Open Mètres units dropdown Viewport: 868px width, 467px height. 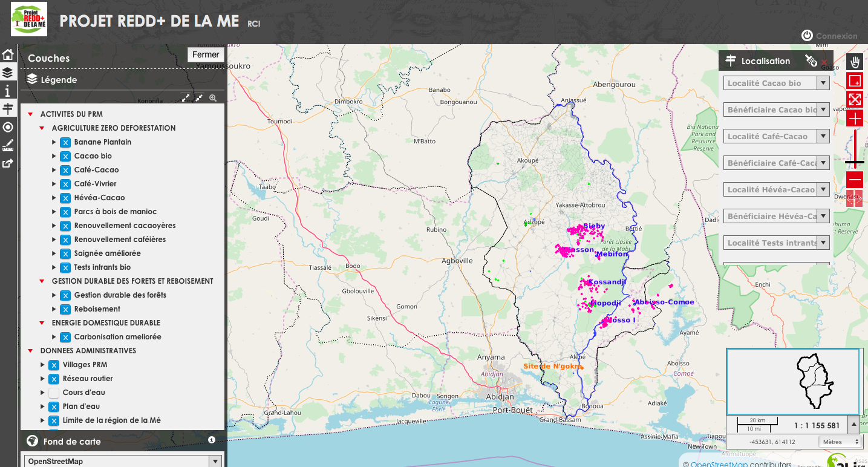840,442
